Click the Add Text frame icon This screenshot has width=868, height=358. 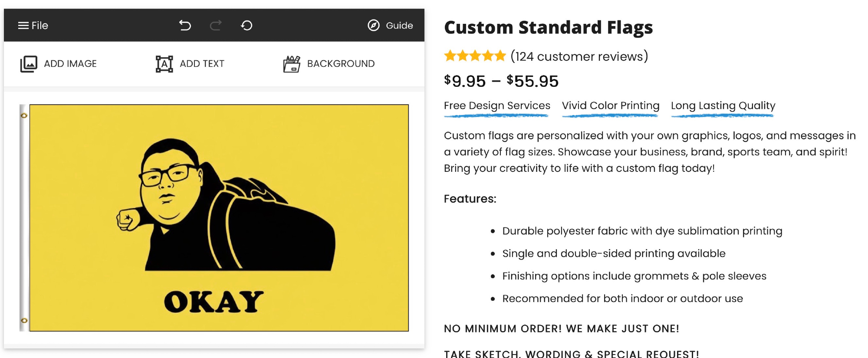[164, 64]
